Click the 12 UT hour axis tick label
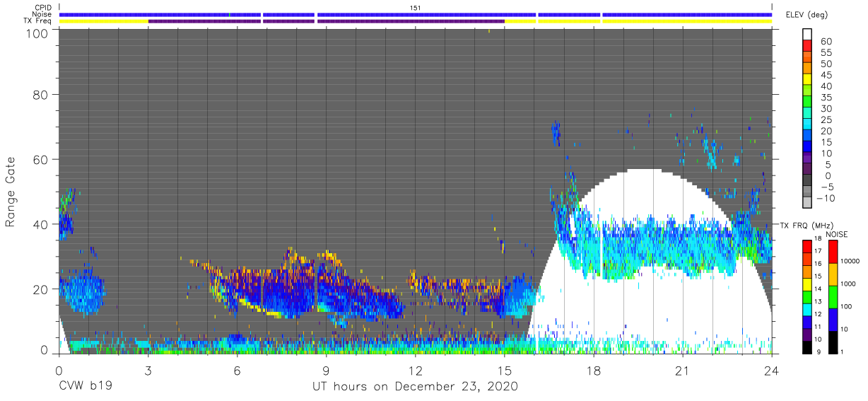This screenshot has height=401, width=868. pos(416,371)
